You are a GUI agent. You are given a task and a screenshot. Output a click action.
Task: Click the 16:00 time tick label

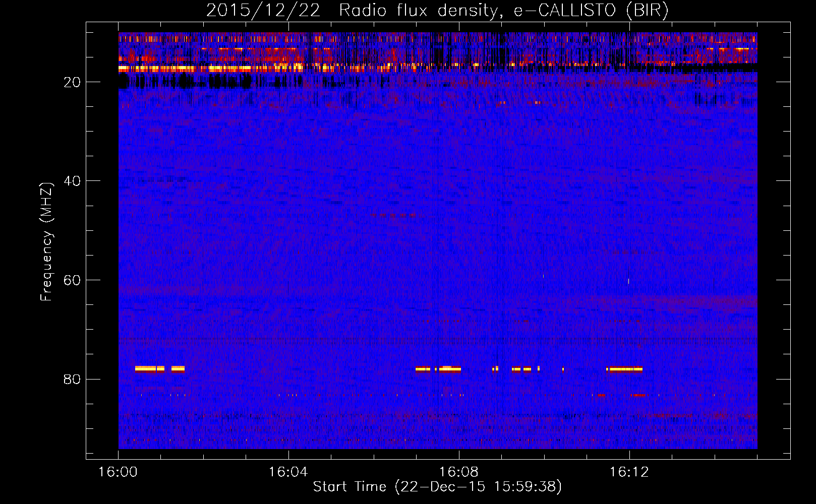[x=118, y=472]
